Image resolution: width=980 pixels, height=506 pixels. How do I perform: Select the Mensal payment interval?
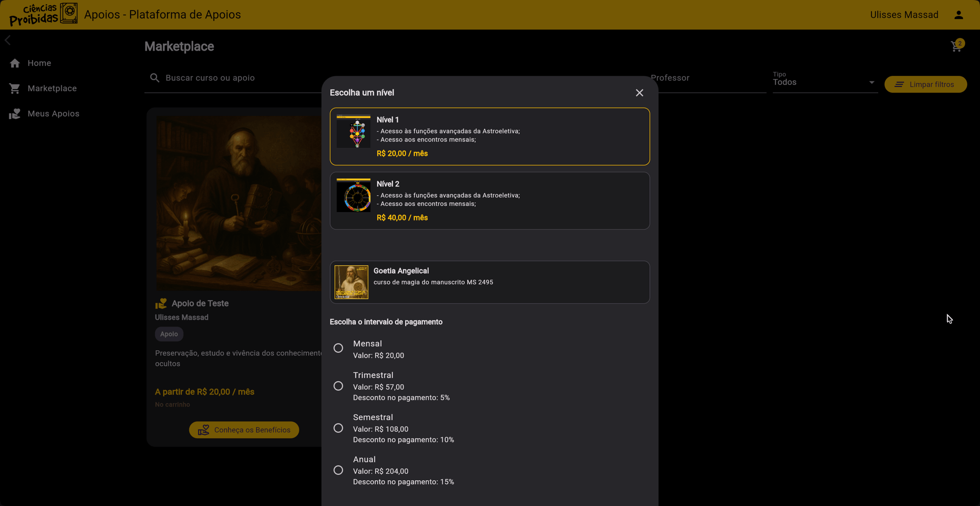[x=338, y=348]
